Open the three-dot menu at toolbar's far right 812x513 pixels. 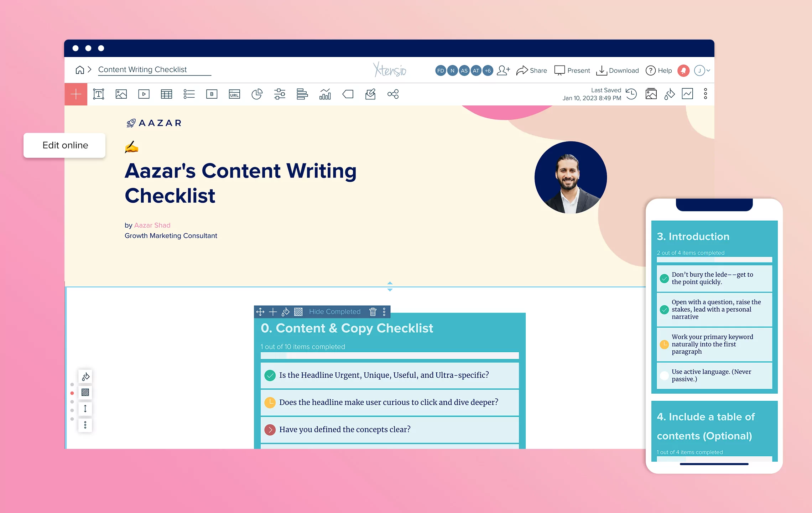pyautogui.click(x=706, y=94)
